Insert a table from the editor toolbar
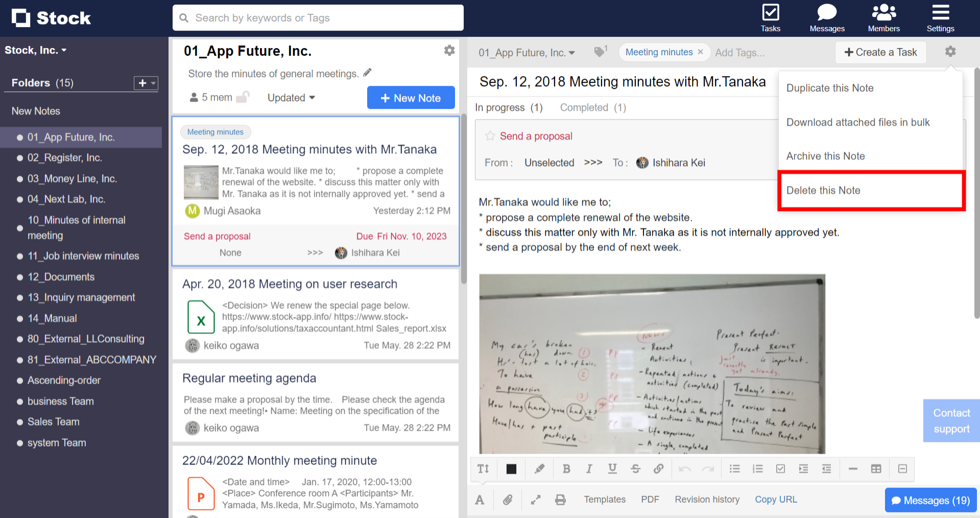980x518 pixels. click(x=876, y=469)
